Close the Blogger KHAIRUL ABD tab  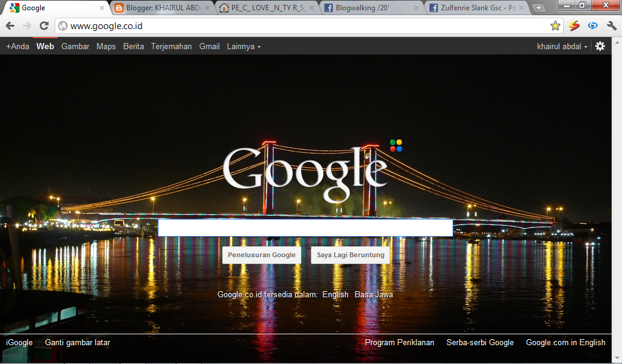(x=207, y=8)
